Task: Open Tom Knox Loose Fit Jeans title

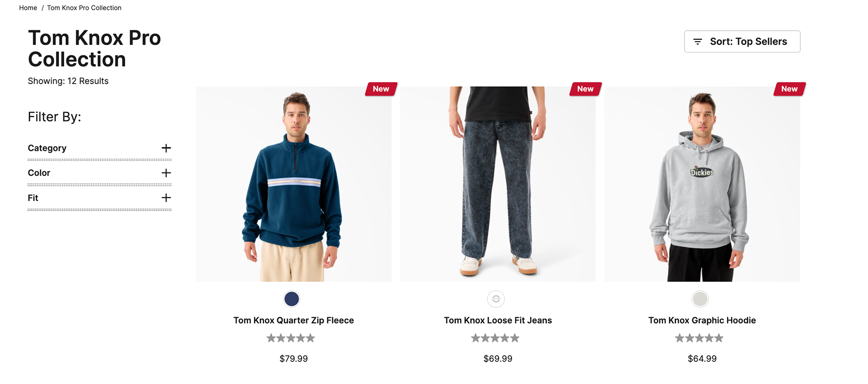Action: [x=498, y=320]
